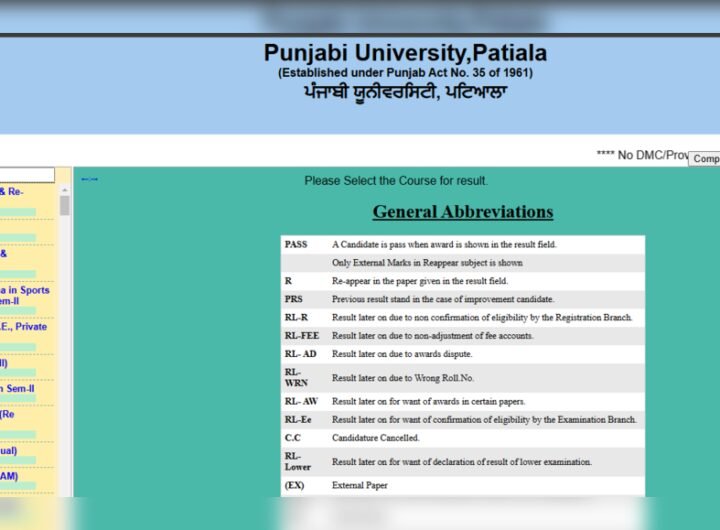Viewport: 720px width, 530px height.
Task: Open the course link ending '& Re-'
Action: point(11,192)
